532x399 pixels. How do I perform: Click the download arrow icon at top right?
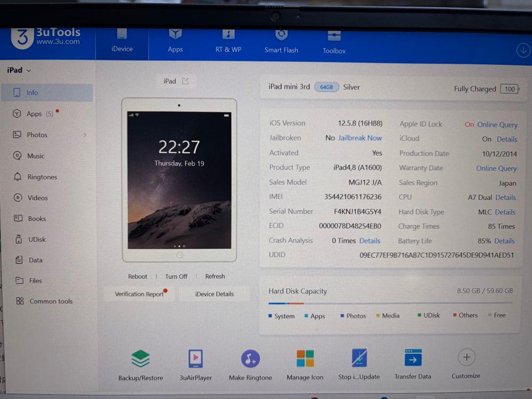[523, 51]
